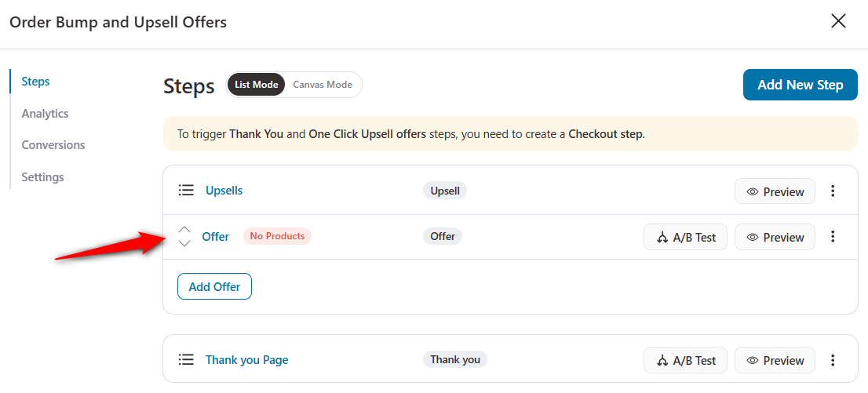Click drag handle icon beside Thank you Page
The width and height of the screenshot is (868, 393).
coord(186,360)
